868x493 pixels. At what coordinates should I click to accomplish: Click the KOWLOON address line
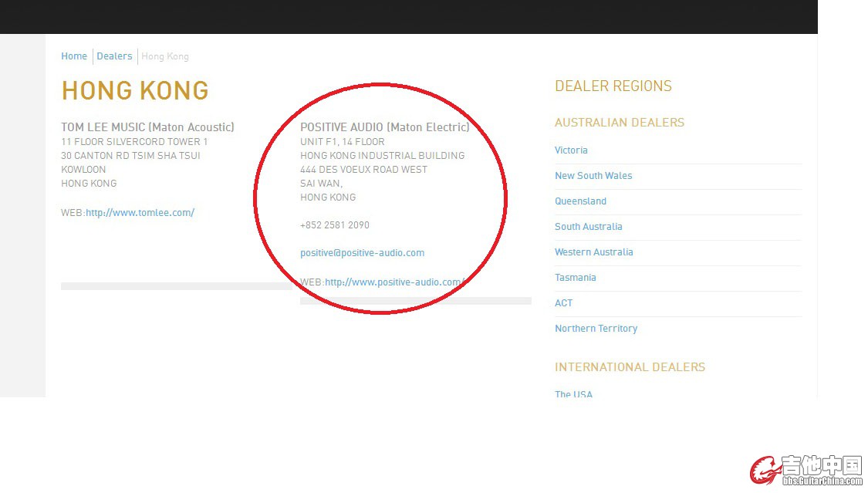[83, 170]
